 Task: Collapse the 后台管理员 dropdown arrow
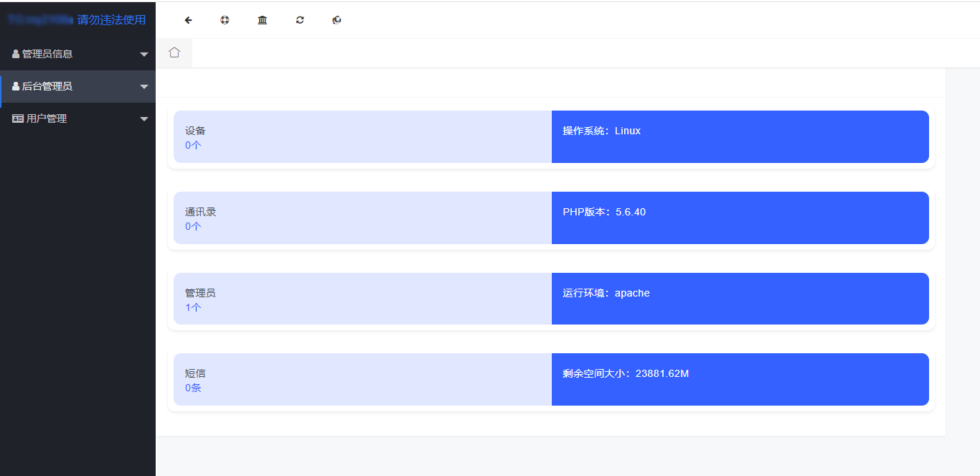pos(143,85)
